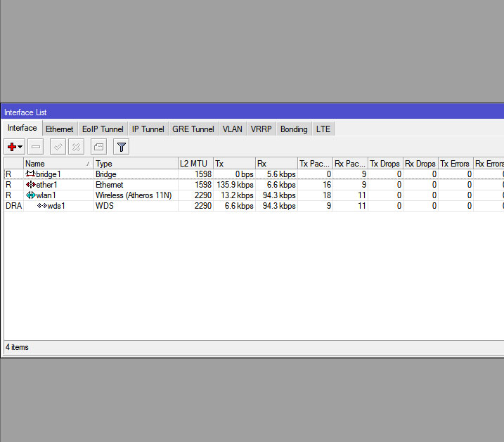Switch to the Ethernet tab
Image resolution: width=504 pixels, height=442 pixels.
(59, 129)
